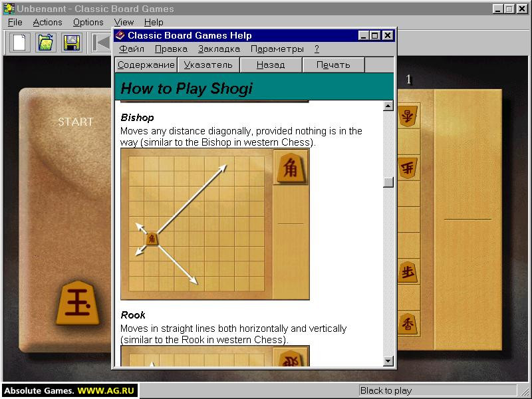Click the rewind-to-start toolbar button

[102, 43]
